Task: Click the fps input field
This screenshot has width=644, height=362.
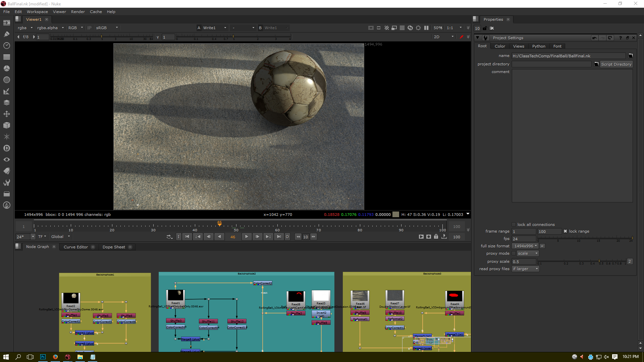Action: 523,239
